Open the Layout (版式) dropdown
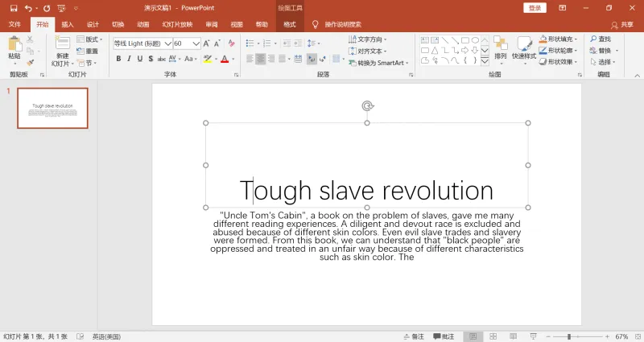The height and width of the screenshot is (342, 644). 89,39
